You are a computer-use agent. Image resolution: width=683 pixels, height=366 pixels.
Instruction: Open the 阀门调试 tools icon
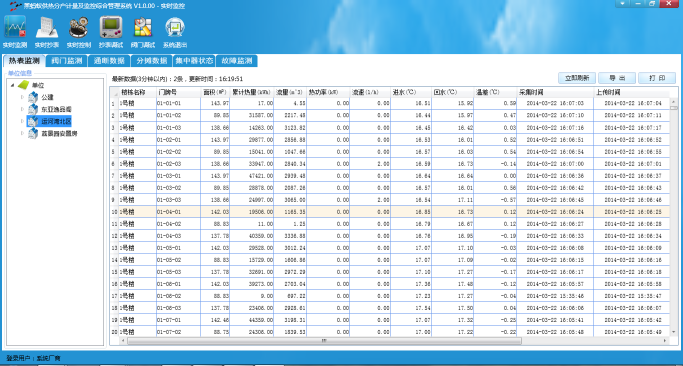pyautogui.click(x=143, y=27)
